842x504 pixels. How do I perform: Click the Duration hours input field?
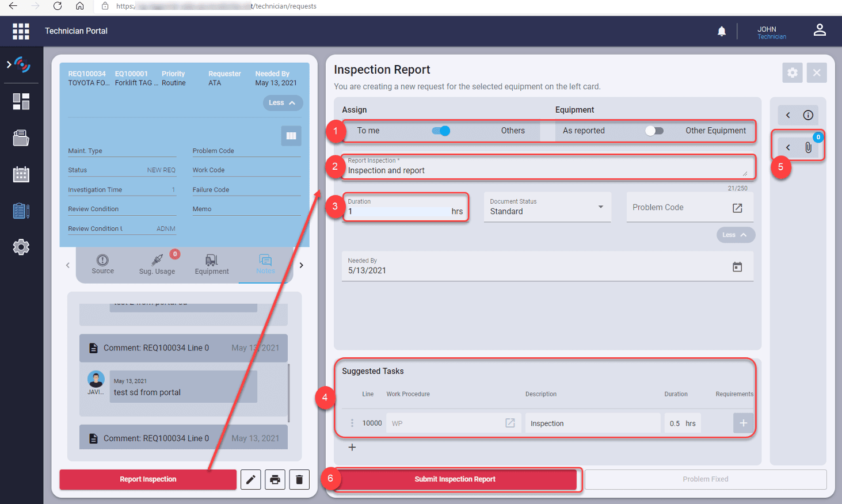397,211
